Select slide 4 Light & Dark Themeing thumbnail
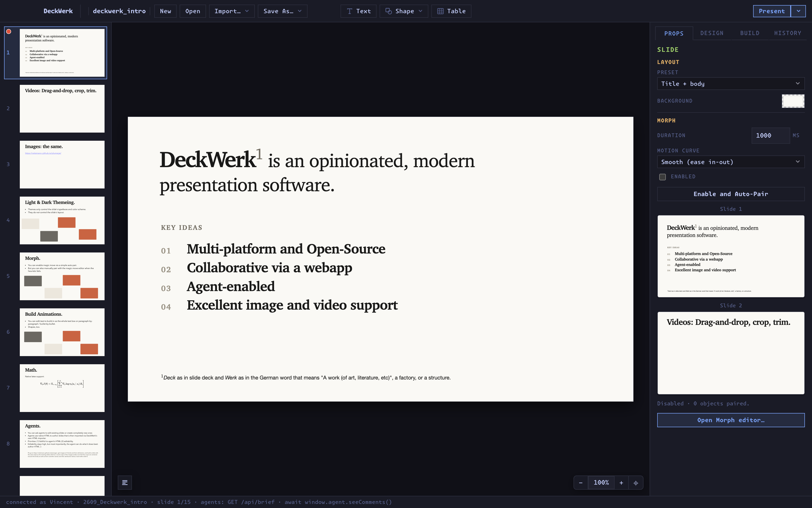Image resolution: width=812 pixels, height=508 pixels. [x=62, y=220]
